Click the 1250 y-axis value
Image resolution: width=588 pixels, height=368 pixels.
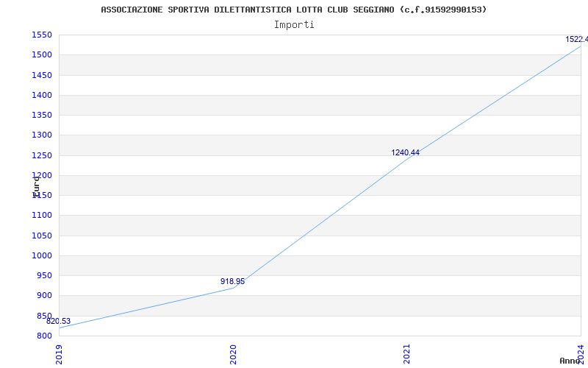click(x=42, y=155)
